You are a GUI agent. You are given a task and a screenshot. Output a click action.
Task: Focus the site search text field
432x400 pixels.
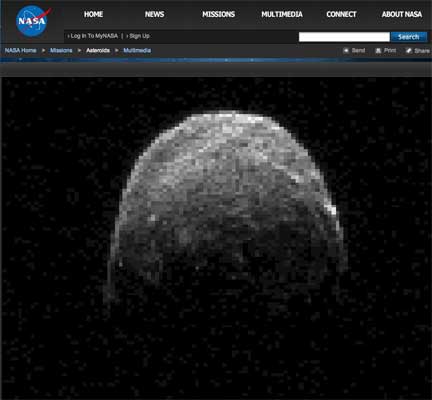344,37
